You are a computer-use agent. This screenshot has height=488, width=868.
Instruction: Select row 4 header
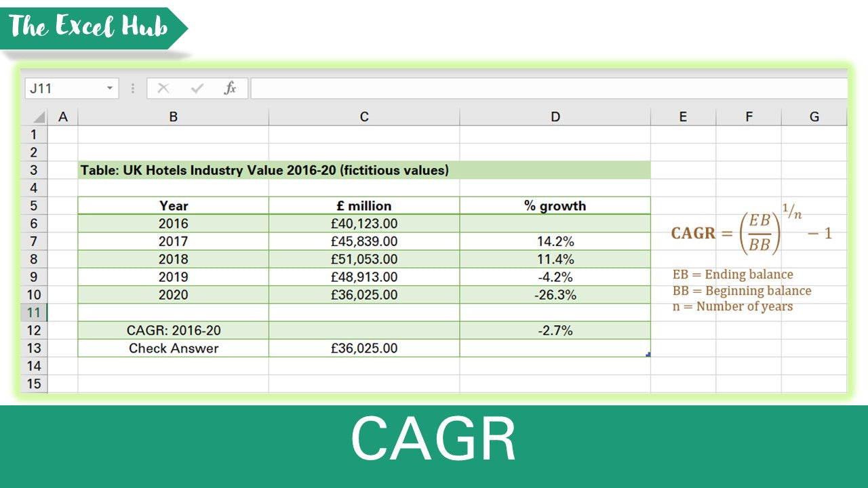click(34, 188)
